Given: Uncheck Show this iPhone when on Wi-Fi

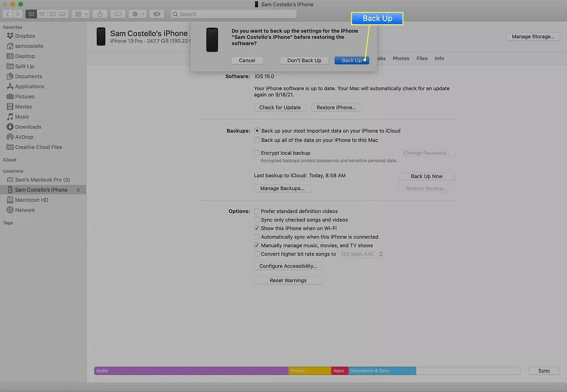Looking at the screenshot, I should point(256,228).
